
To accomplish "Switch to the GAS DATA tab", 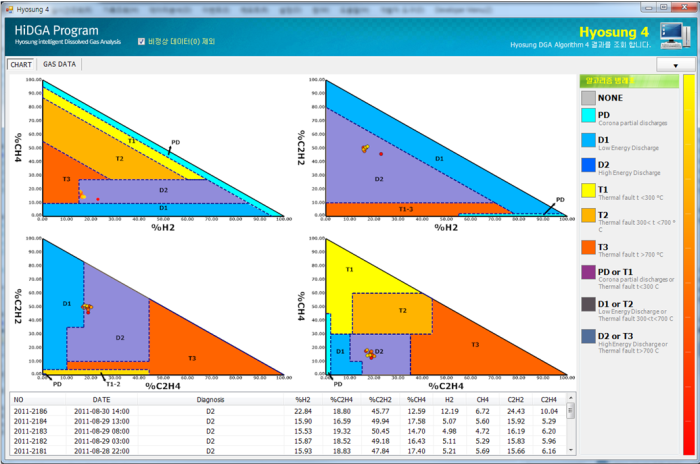I will click(59, 64).
